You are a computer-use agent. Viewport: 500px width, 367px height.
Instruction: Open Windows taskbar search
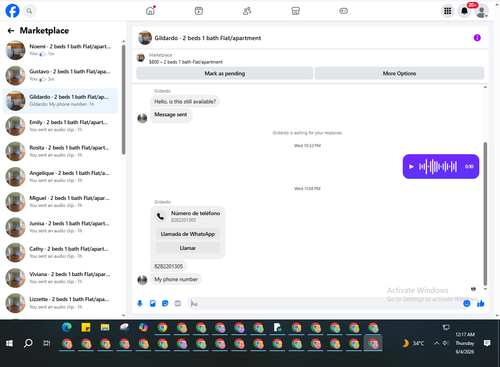28,343
